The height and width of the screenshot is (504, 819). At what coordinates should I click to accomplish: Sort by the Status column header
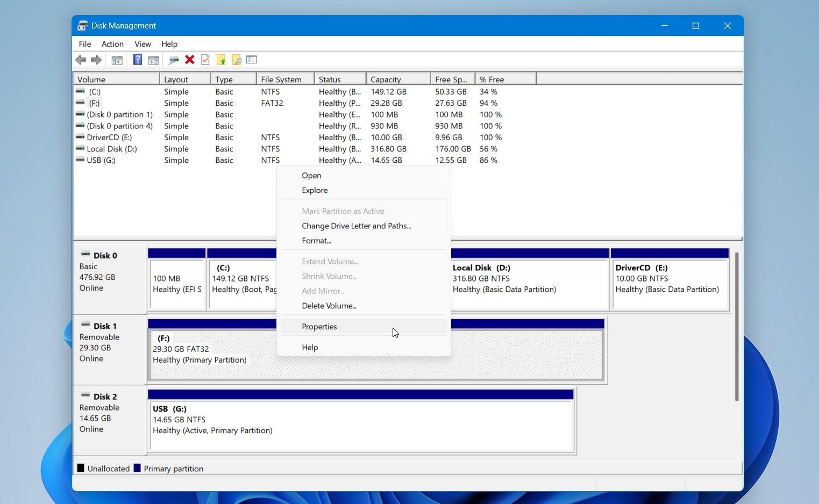340,79
